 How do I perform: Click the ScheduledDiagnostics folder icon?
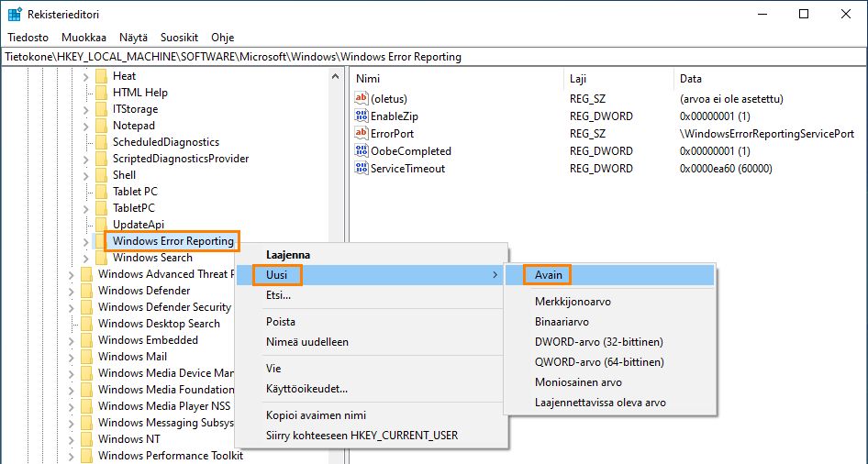tap(101, 142)
